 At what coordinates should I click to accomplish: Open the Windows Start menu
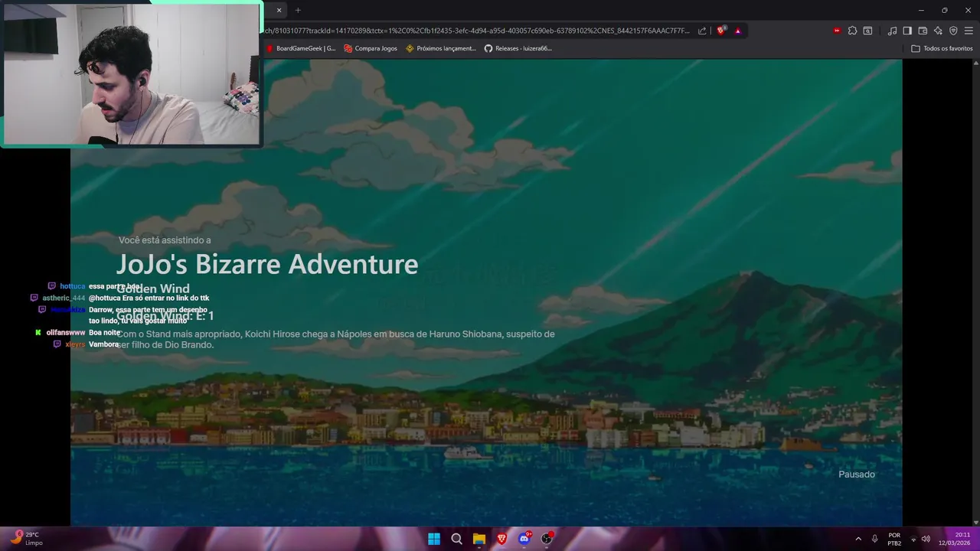click(434, 539)
